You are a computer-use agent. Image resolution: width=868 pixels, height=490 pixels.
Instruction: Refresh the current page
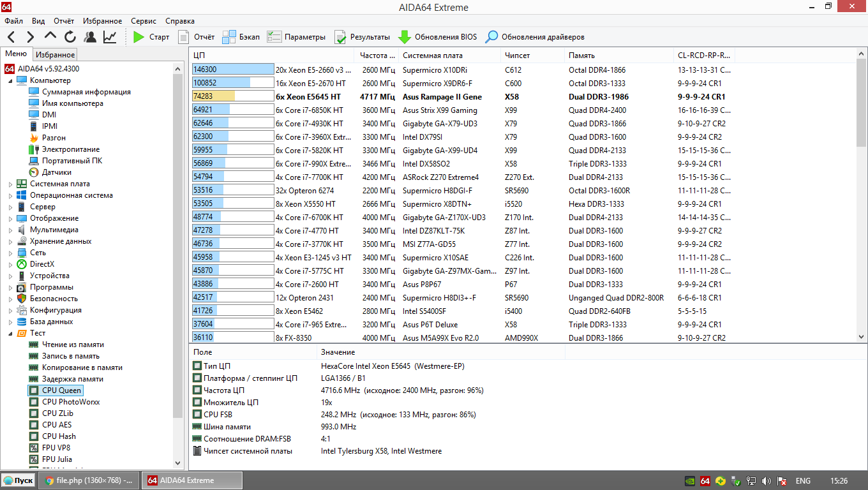click(70, 37)
